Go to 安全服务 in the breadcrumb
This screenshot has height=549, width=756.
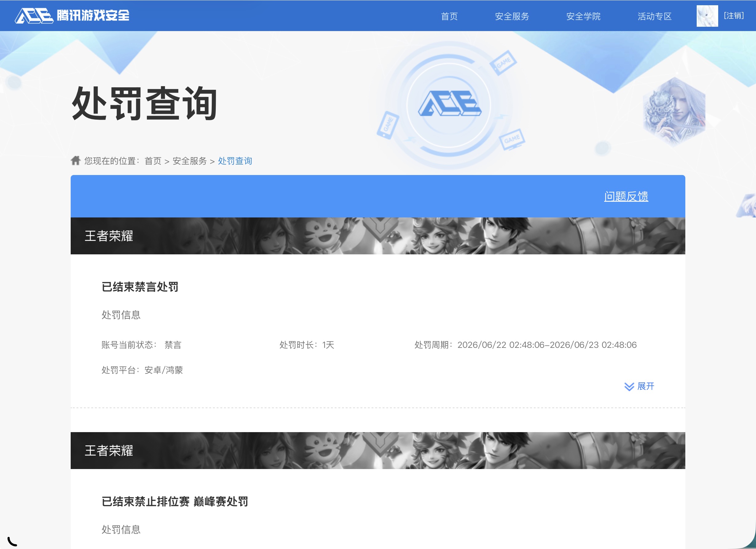point(190,161)
